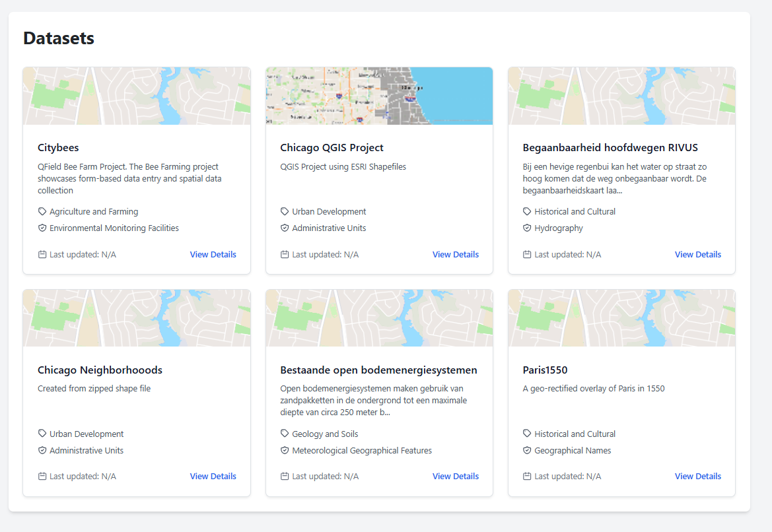
Task: Open View Details for Citybees
Action: pos(213,255)
